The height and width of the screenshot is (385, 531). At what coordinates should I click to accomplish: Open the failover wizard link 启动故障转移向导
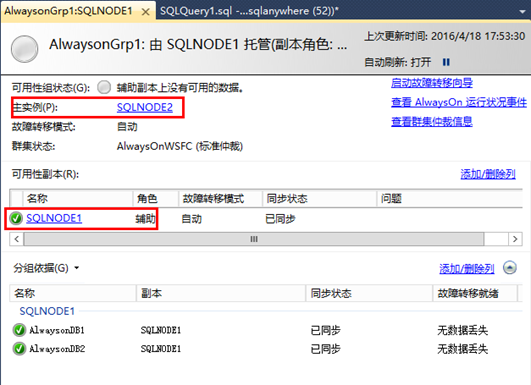[x=432, y=83]
